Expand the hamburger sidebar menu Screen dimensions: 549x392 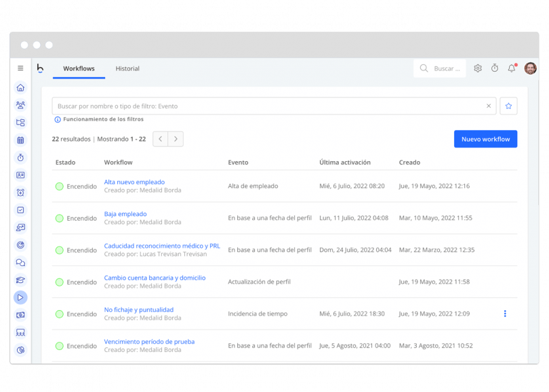tap(20, 68)
